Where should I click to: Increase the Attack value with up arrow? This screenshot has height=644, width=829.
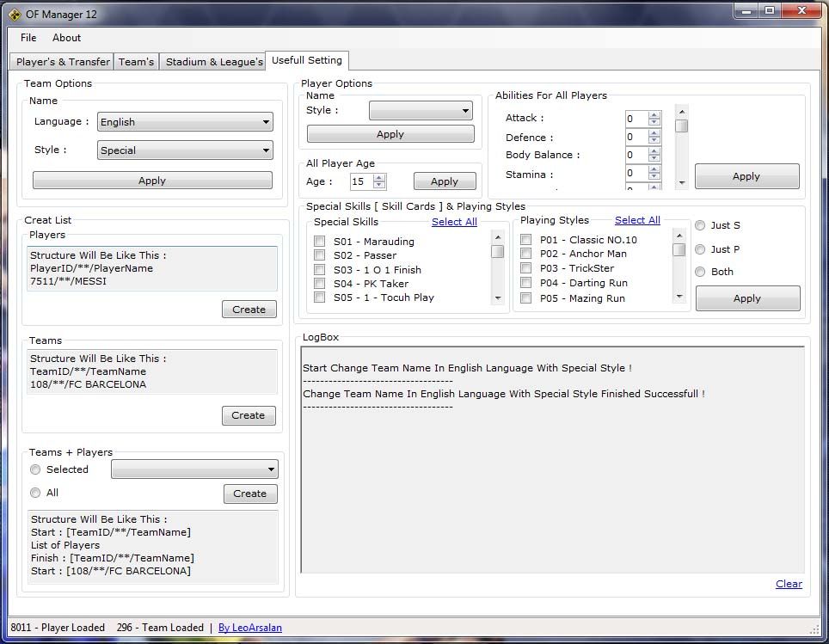(x=654, y=114)
